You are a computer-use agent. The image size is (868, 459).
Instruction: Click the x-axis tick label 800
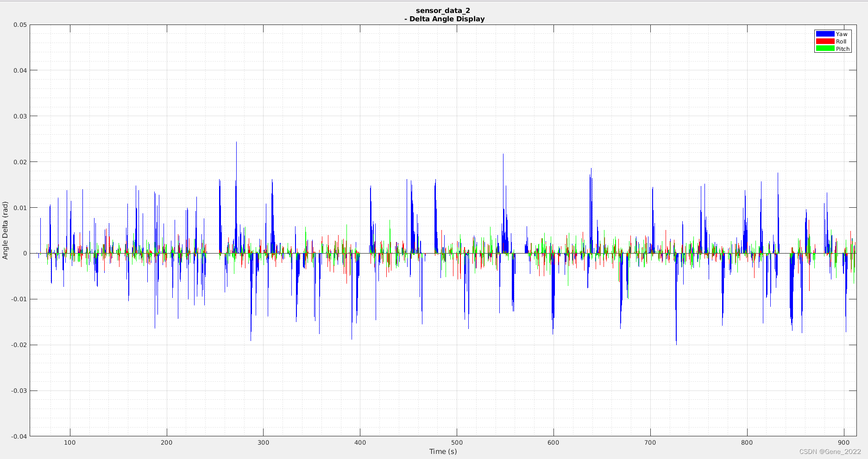click(747, 442)
